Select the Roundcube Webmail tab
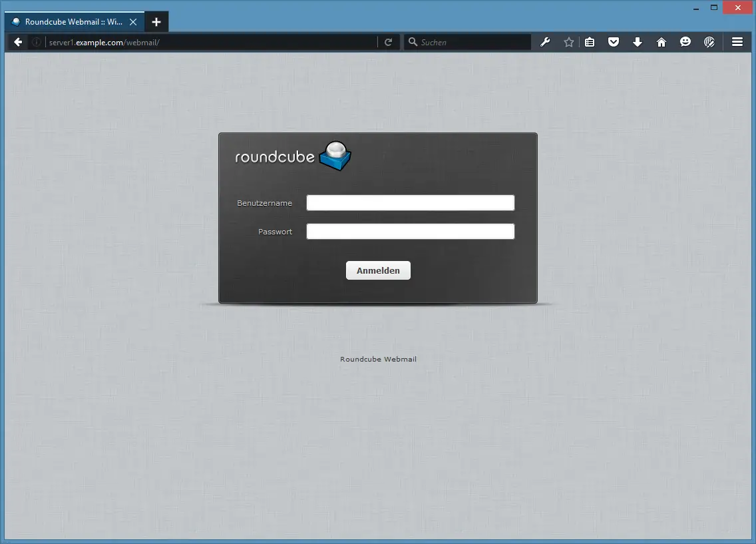This screenshot has height=544, width=756. click(x=75, y=22)
